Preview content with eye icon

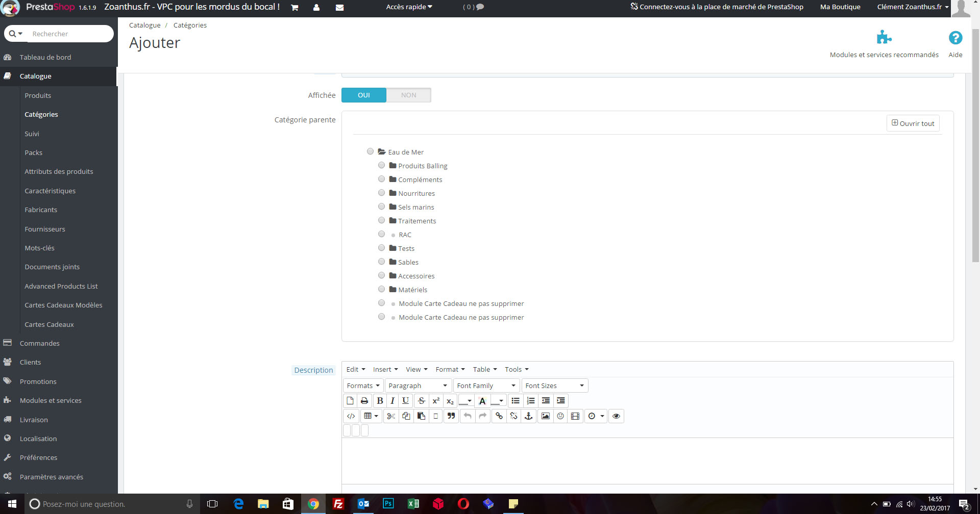616,416
